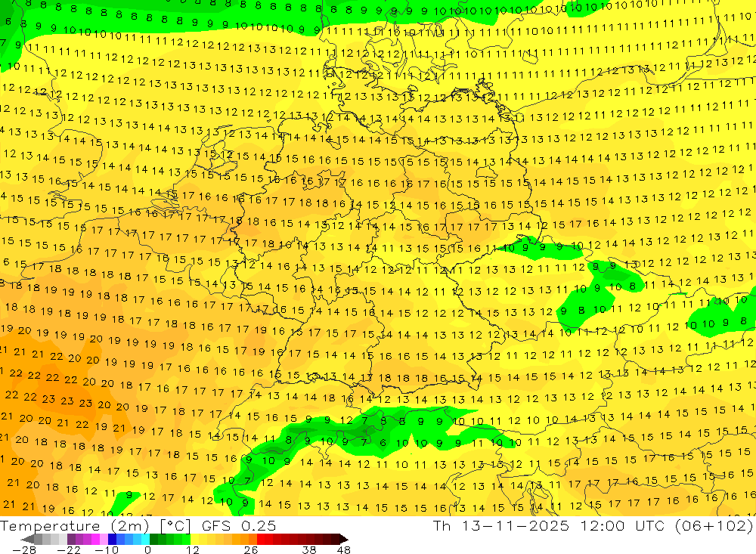Click the 'Temperature (2m)' title text
Image resolution: width=756 pixels, height=554 pixels.
point(74,526)
